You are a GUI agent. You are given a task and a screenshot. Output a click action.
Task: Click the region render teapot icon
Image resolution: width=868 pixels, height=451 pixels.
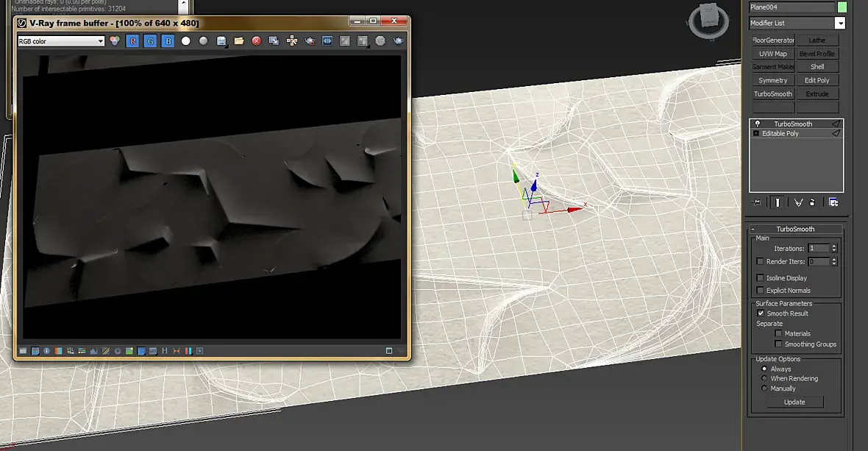pos(310,41)
